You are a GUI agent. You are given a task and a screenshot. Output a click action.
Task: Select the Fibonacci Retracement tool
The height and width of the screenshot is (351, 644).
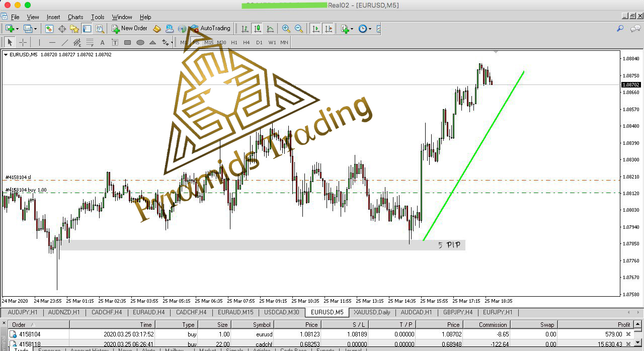[90, 43]
